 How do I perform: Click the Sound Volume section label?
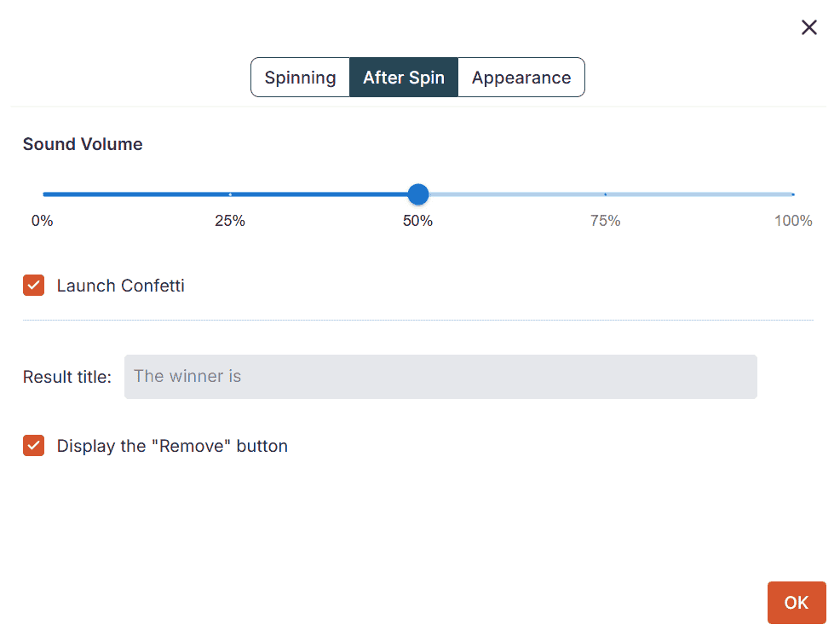pyautogui.click(x=82, y=144)
